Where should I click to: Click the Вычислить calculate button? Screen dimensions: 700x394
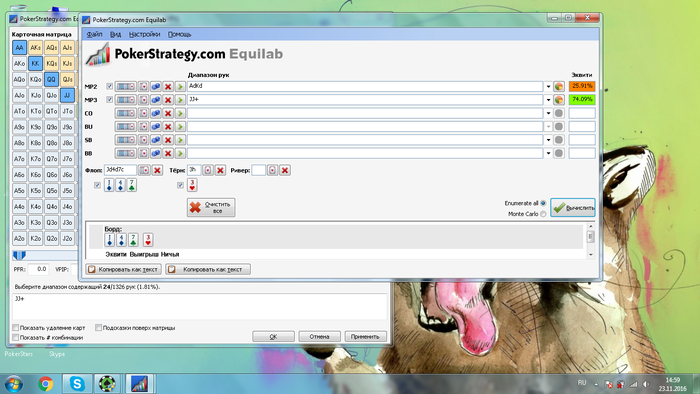click(x=573, y=208)
